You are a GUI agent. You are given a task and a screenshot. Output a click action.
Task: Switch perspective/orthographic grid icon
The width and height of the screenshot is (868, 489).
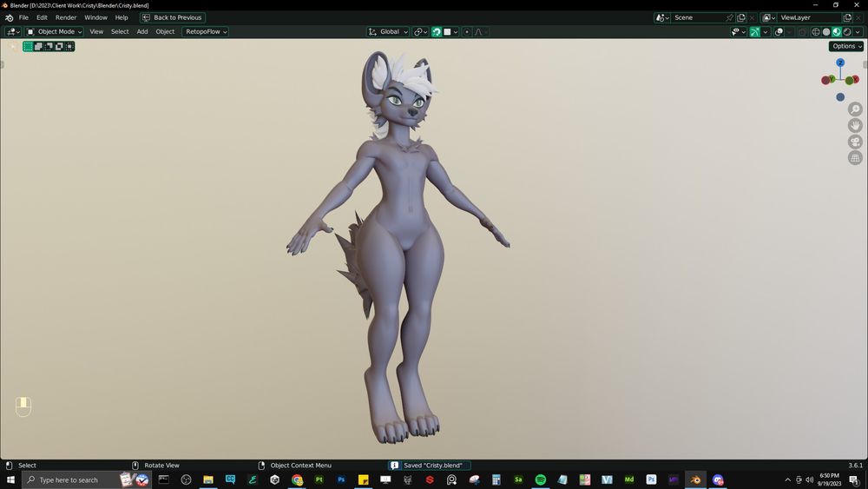(x=855, y=158)
